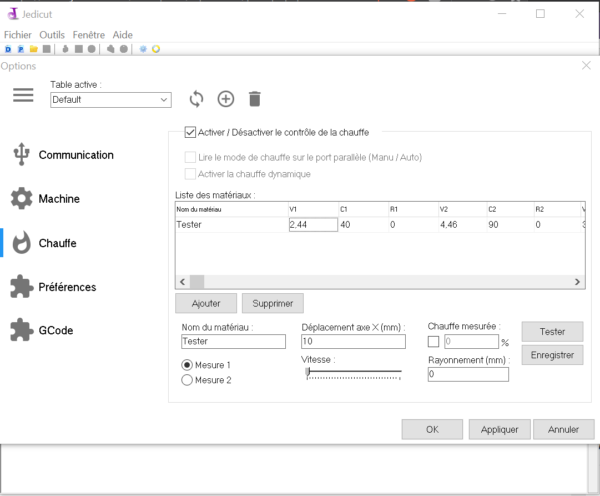Click the Déplacement axe X input field
The height and width of the screenshot is (496, 600).
[353, 341]
